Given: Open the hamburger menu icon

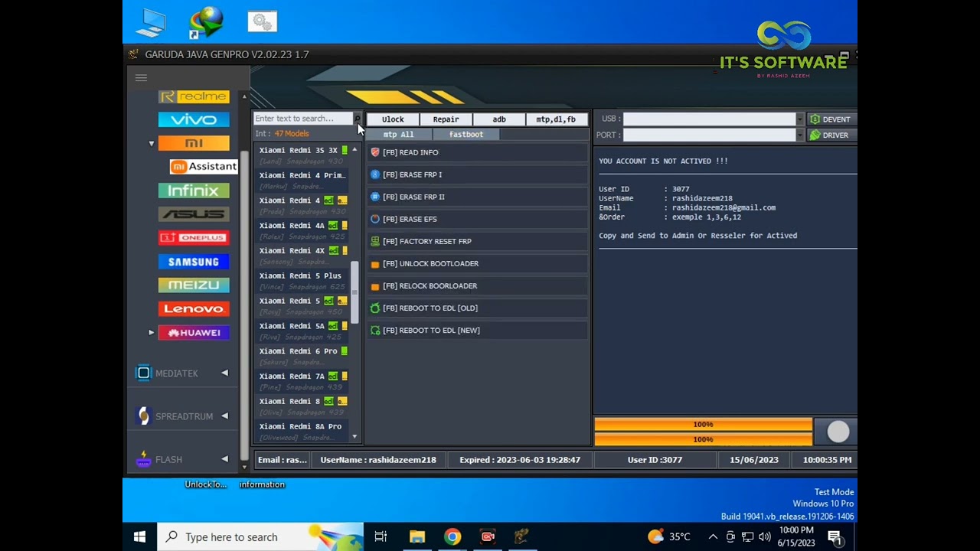Looking at the screenshot, I should (141, 77).
